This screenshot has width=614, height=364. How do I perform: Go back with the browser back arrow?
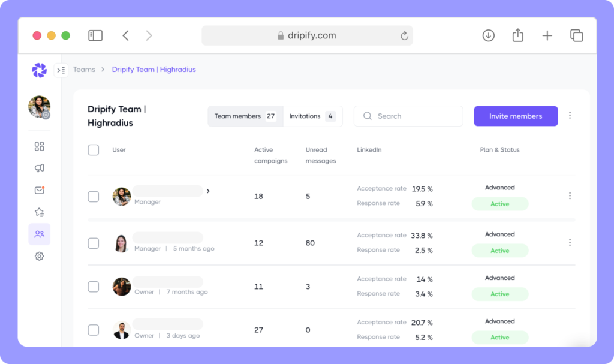(125, 35)
